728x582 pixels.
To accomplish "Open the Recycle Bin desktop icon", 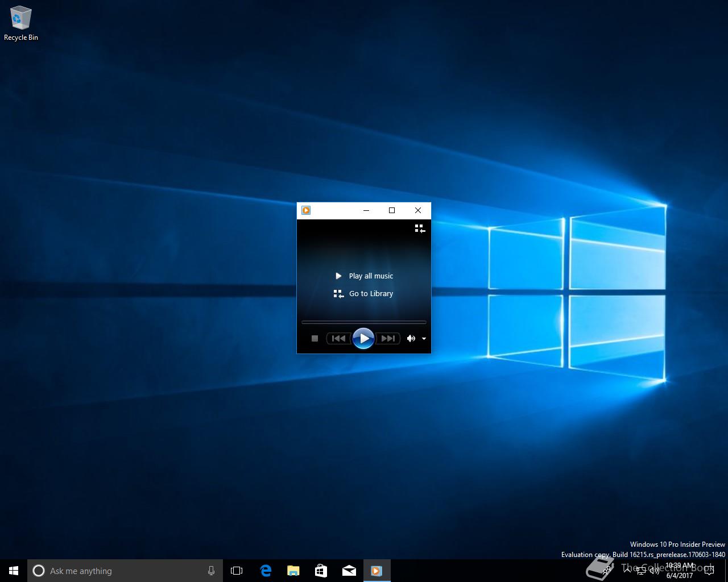I will [x=21, y=24].
